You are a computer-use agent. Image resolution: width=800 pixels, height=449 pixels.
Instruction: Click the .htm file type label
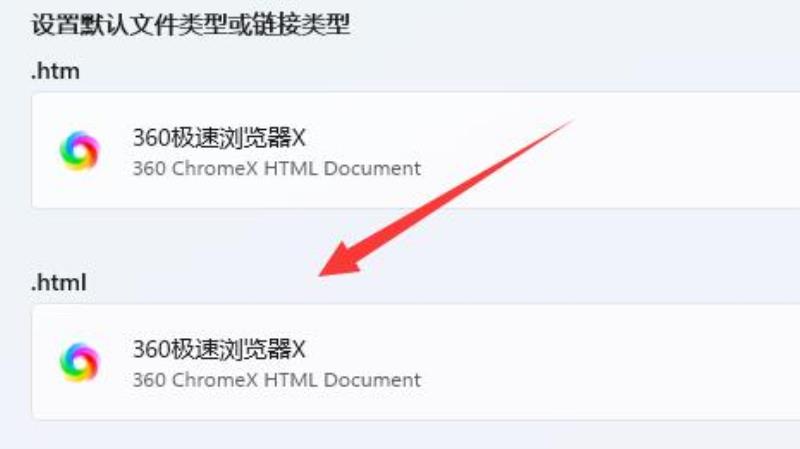click(55, 71)
